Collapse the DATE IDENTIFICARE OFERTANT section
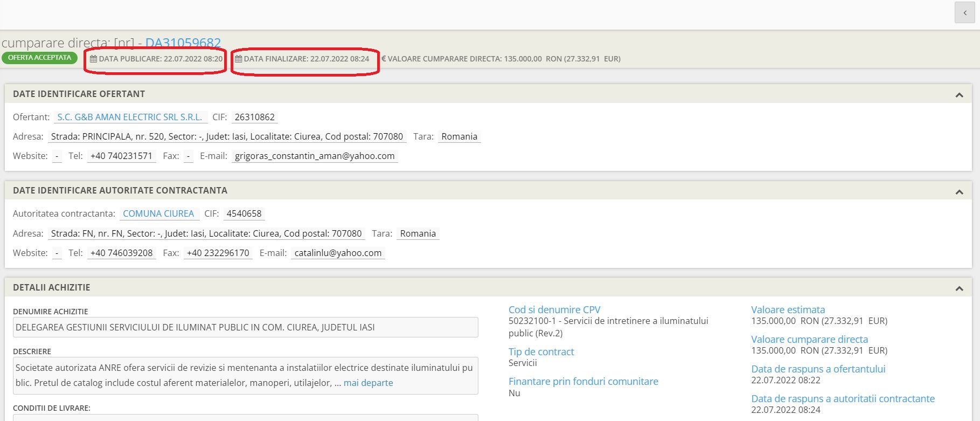 (959, 95)
